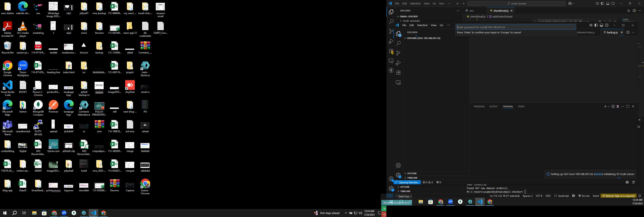Viewport: 644px width, 217px height.
Task: Open Selection menu in the DEVOMS SSH window
Action: [x=422, y=25]
